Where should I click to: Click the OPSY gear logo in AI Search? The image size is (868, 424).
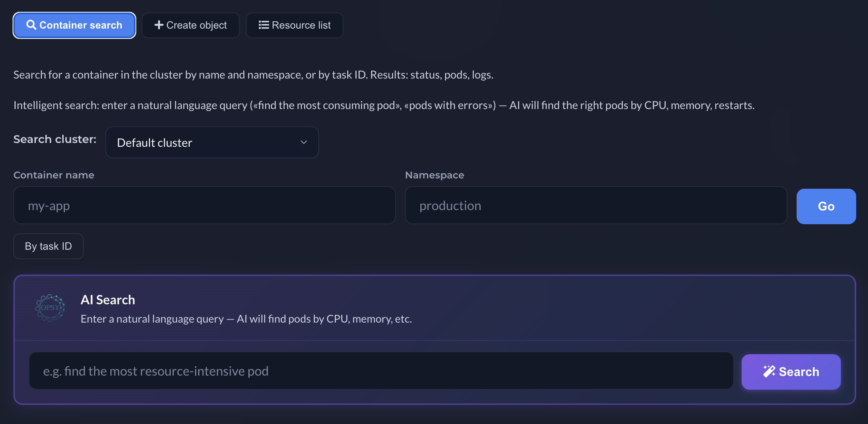[50, 308]
